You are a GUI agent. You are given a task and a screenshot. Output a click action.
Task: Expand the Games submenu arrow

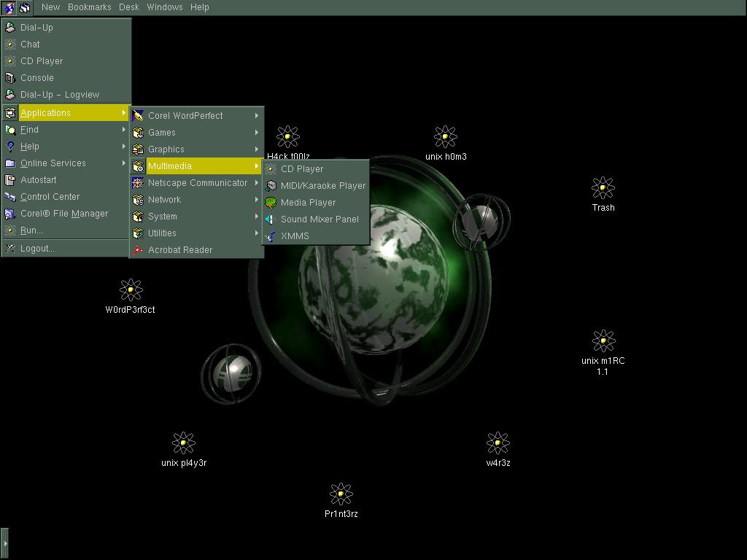tap(256, 133)
